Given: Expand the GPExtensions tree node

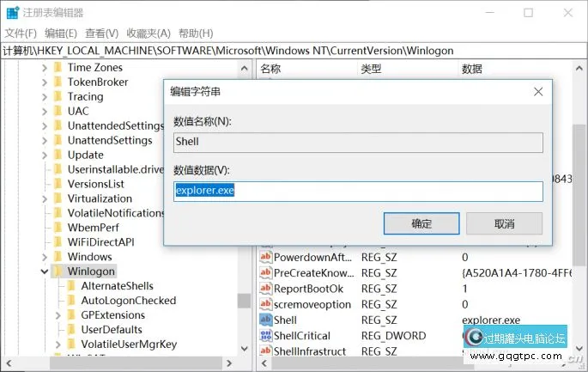Looking at the screenshot, I should 58,315.
